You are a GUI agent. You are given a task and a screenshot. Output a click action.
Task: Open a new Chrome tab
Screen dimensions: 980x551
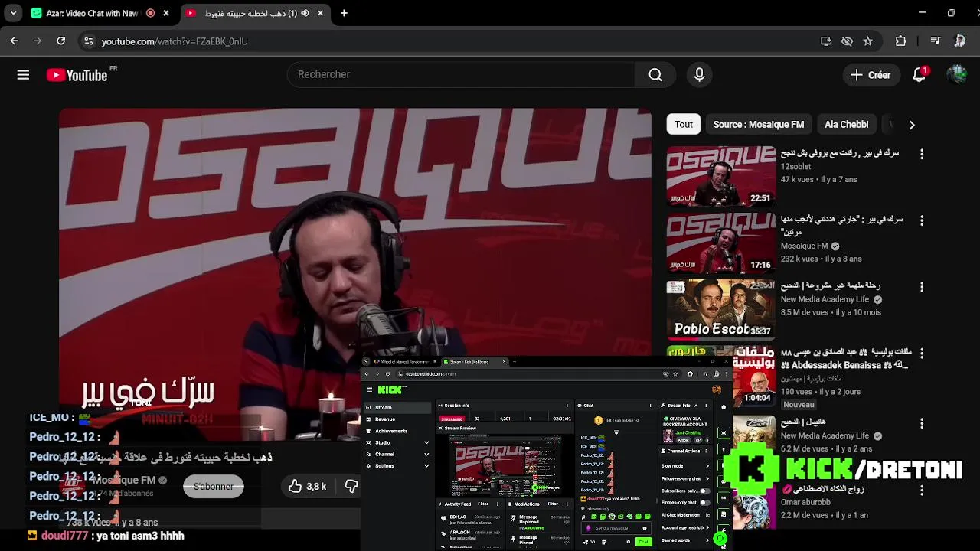pos(344,13)
